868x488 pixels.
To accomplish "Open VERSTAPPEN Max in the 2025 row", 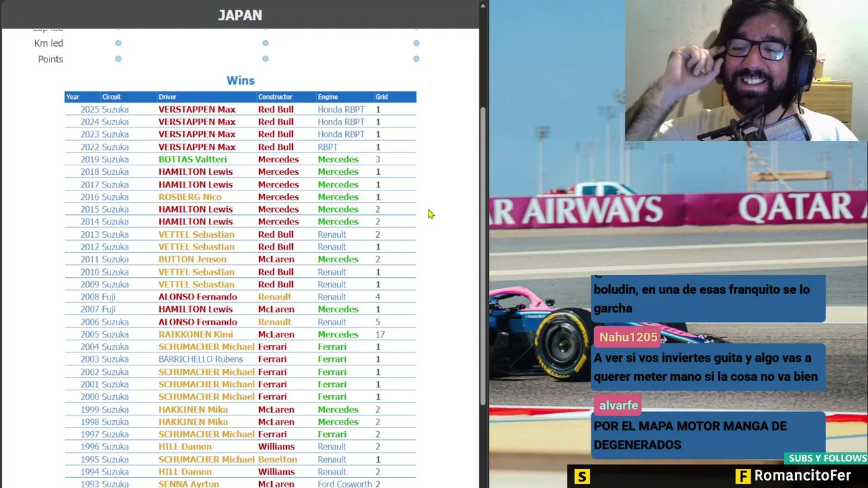I will coord(197,109).
